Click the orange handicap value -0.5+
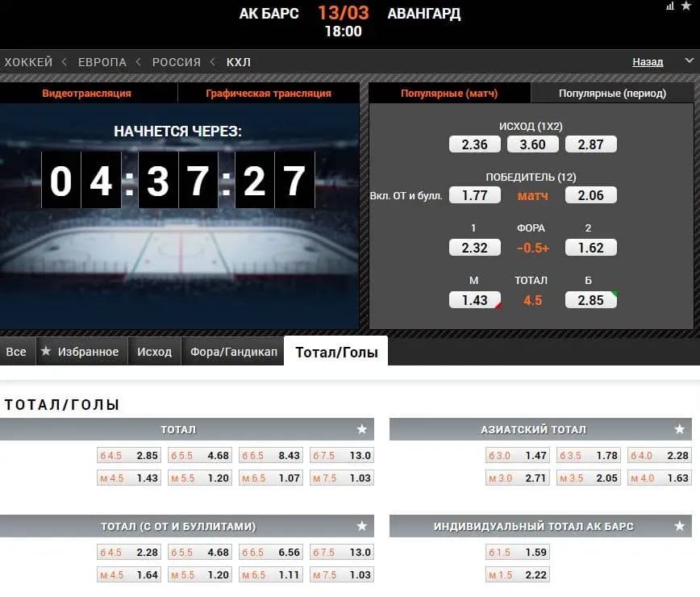Viewport: 700px width, 597px height. click(532, 248)
